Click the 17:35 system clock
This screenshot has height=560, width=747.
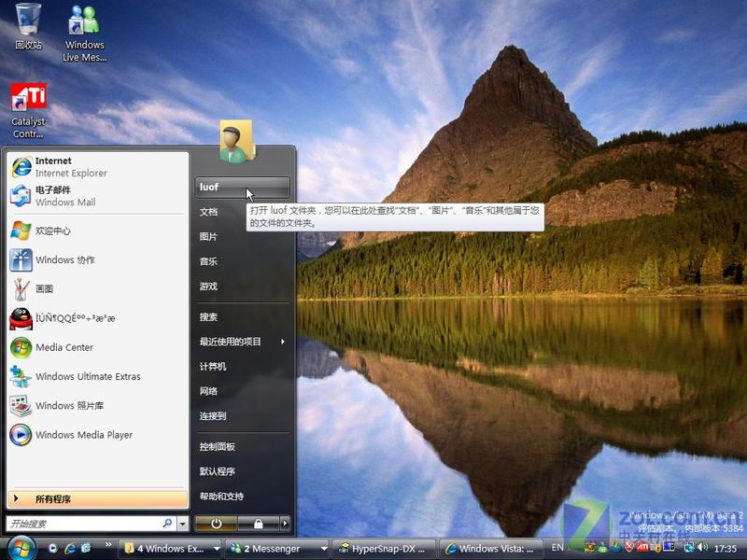(726, 549)
